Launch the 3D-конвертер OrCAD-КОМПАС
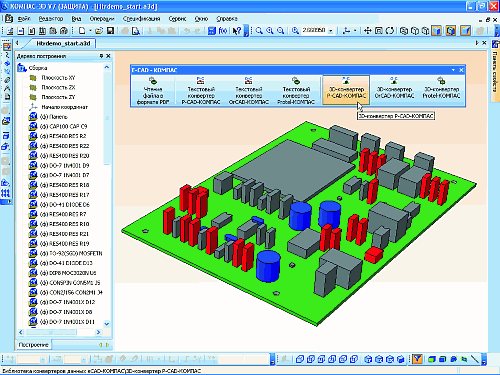This screenshot has width=500, height=375. (x=394, y=88)
